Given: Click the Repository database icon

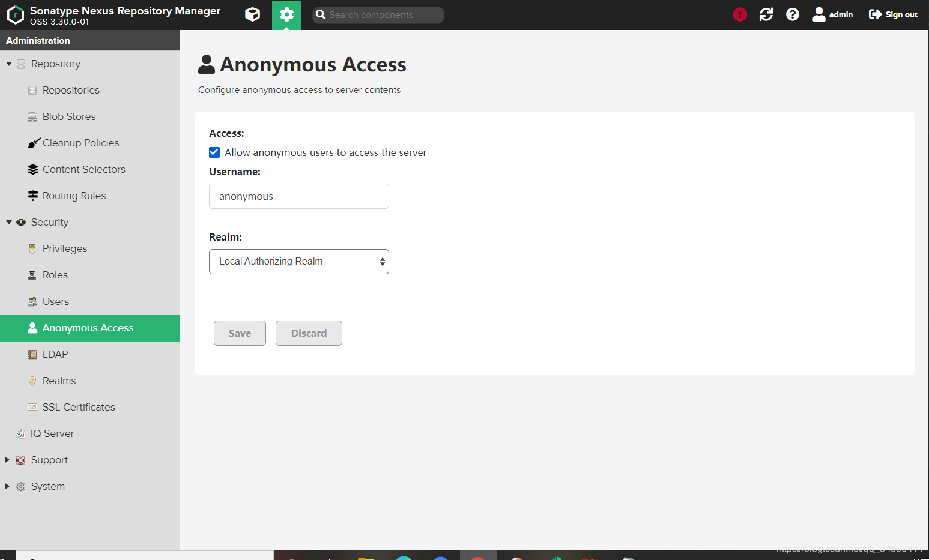Looking at the screenshot, I should click(21, 64).
